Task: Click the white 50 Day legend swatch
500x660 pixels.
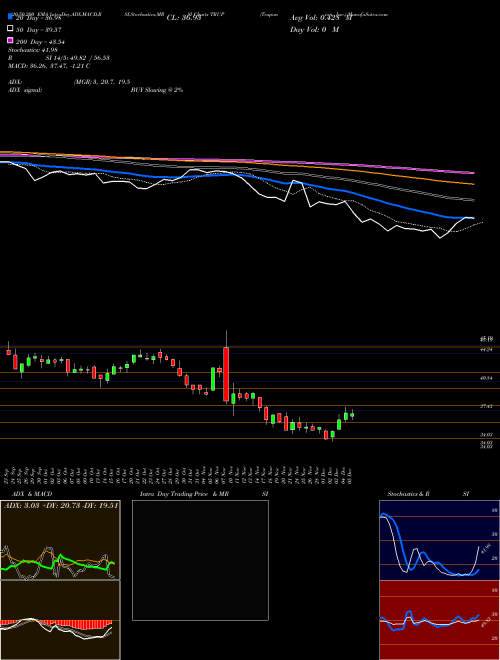Action: tap(10, 29)
